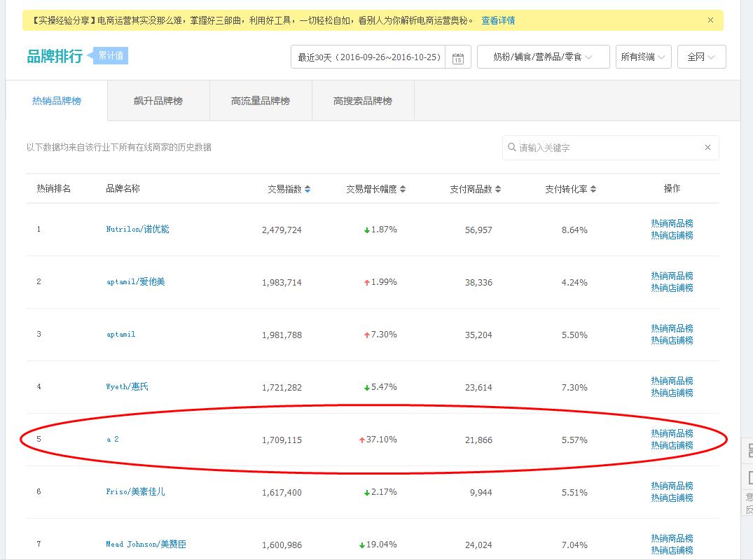Select the 9,944 paid items value

[x=481, y=492]
